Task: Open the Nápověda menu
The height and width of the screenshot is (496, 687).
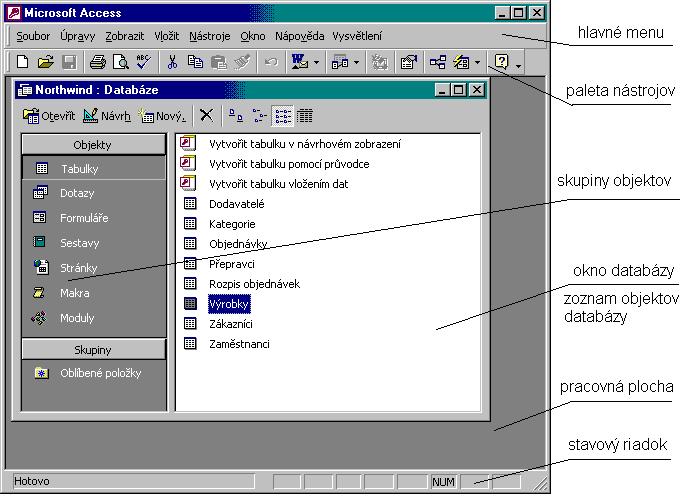Action: pyautogui.click(x=300, y=36)
